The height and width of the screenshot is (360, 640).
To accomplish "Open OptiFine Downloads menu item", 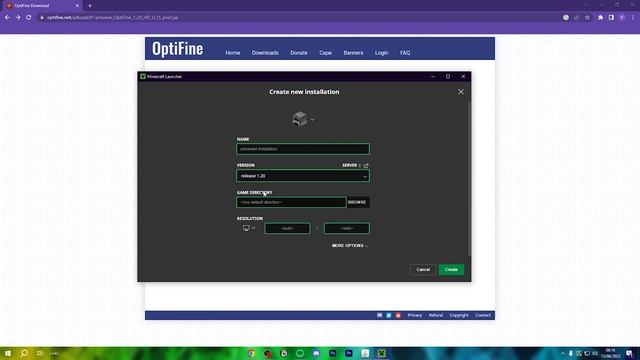I will point(265,53).
